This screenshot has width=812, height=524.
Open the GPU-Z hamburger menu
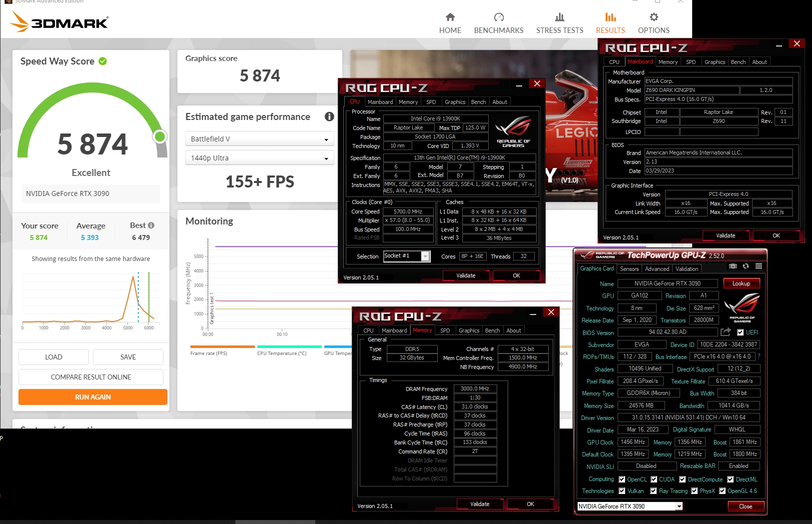click(759, 266)
